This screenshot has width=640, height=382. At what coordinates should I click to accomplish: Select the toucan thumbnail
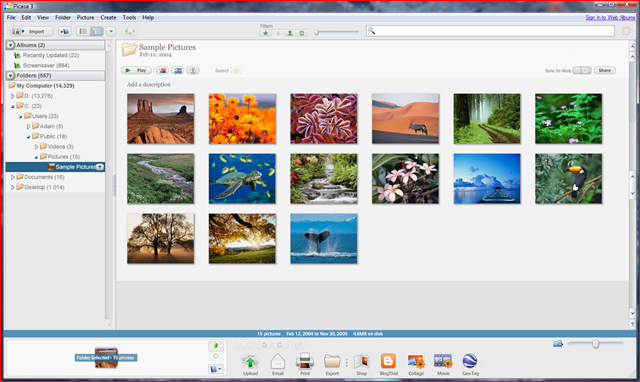pyautogui.click(x=569, y=179)
